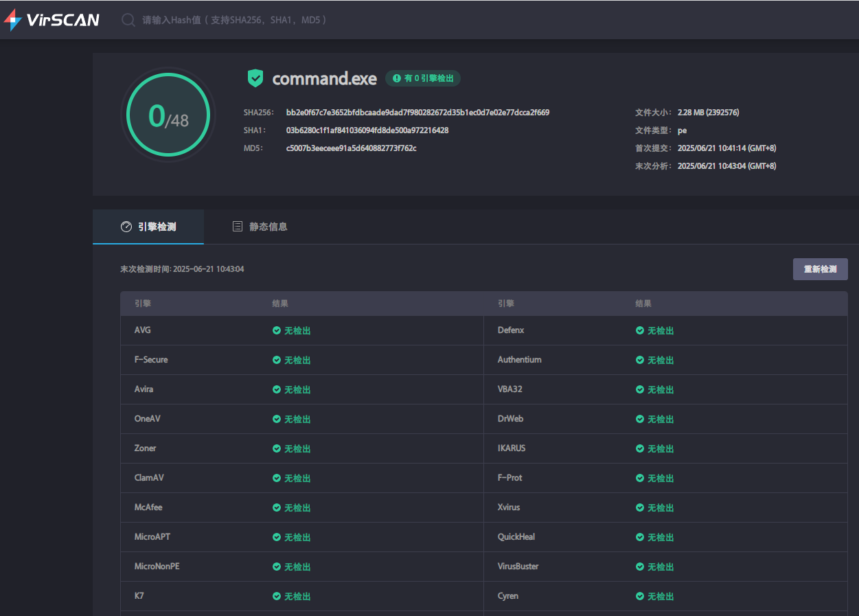Click the green check icon for DrWeb
The width and height of the screenshot is (859, 616).
pyautogui.click(x=640, y=419)
